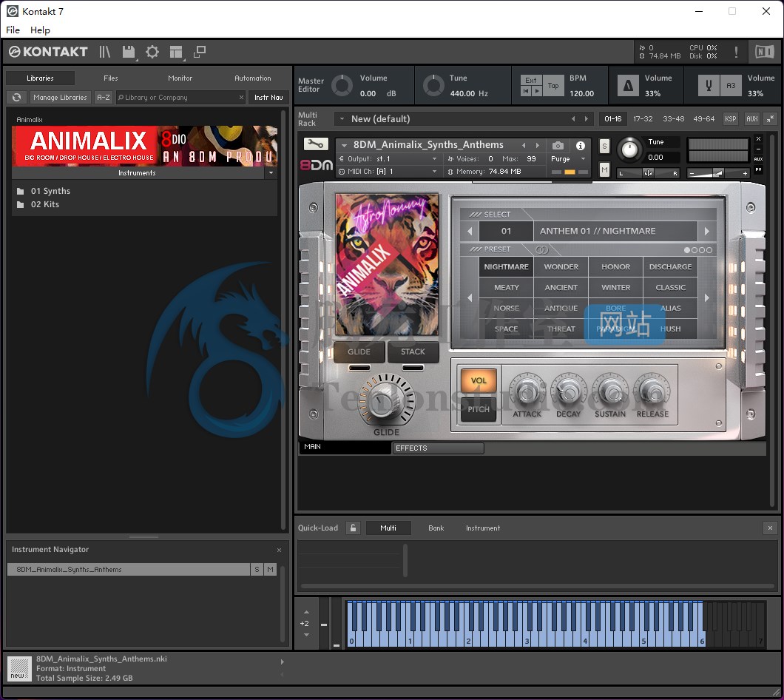Toggle the STACK button
The image size is (784, 700).
coord(413,351)
